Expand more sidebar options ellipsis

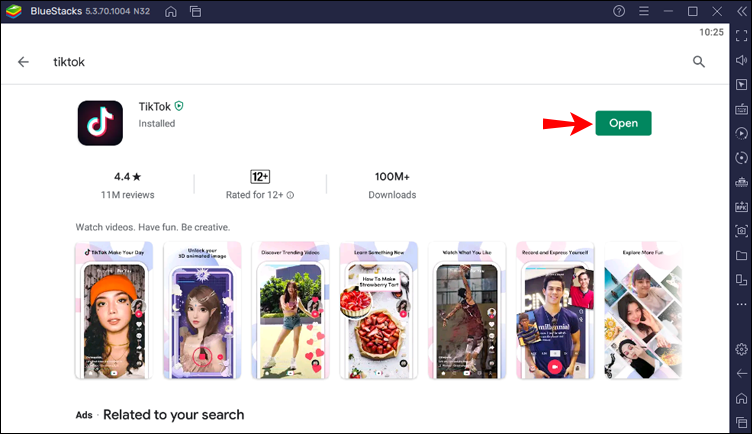pos(741,304)
